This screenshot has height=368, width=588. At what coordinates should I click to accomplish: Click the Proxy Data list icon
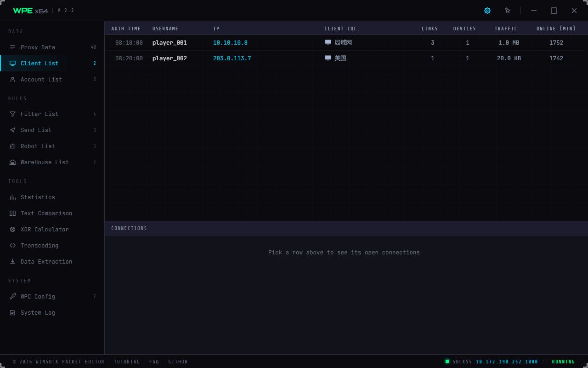coord(13,47)
